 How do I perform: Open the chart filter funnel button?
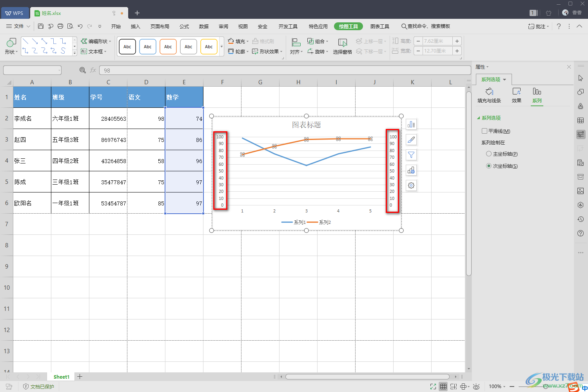pyautogui.click(x=411, y=155)
